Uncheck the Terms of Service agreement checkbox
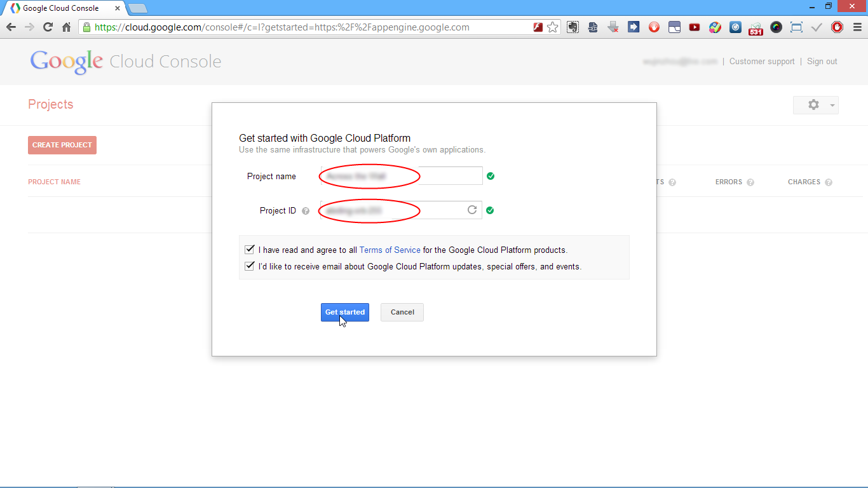The height and width of the screenshot is (488, 868). pyautogui.click(x=250, y=250)
